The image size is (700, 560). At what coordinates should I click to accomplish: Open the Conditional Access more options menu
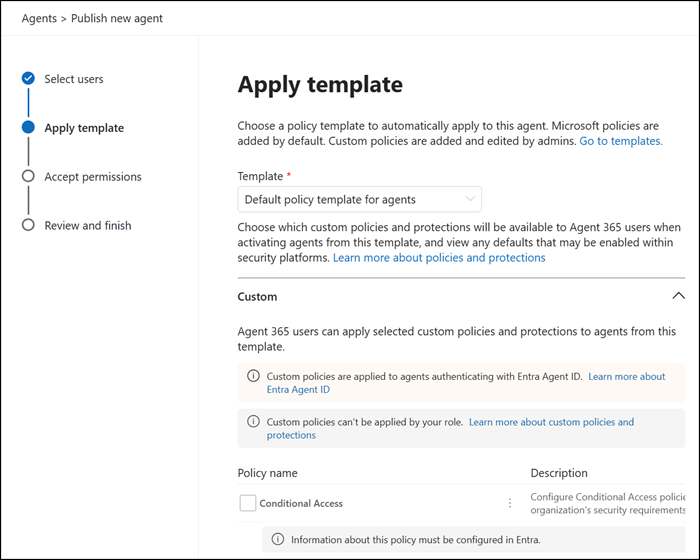pos(510,503)
